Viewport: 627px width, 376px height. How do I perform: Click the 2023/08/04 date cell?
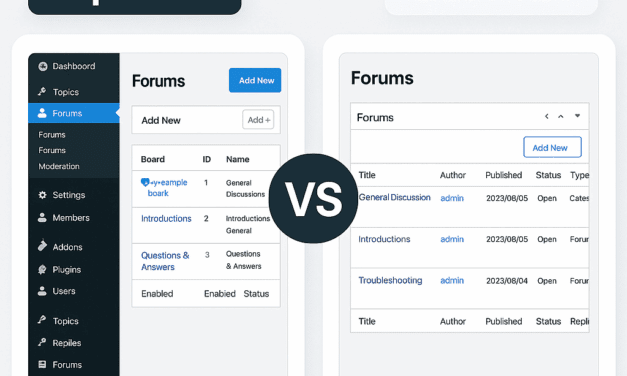[x=507, y=281]
